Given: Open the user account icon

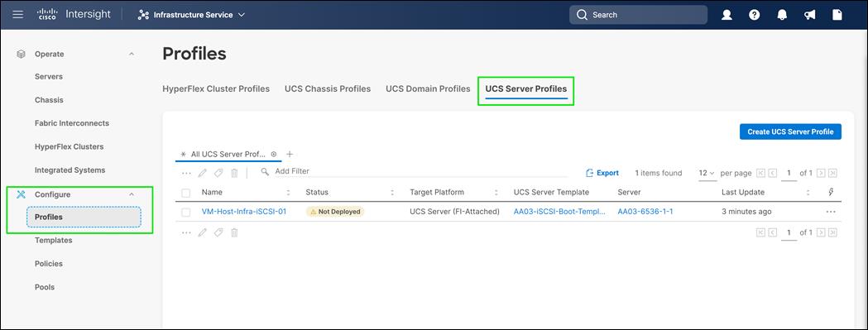Looking at the screenshot, I should pyautogui.click(x=727, y=15).
